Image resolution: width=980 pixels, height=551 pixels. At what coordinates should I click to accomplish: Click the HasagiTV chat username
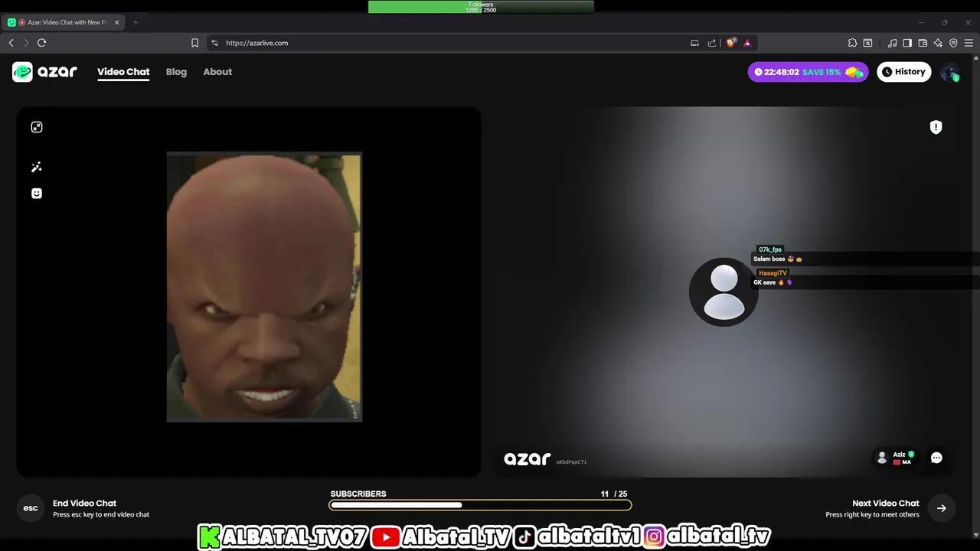tap(773, 273)
